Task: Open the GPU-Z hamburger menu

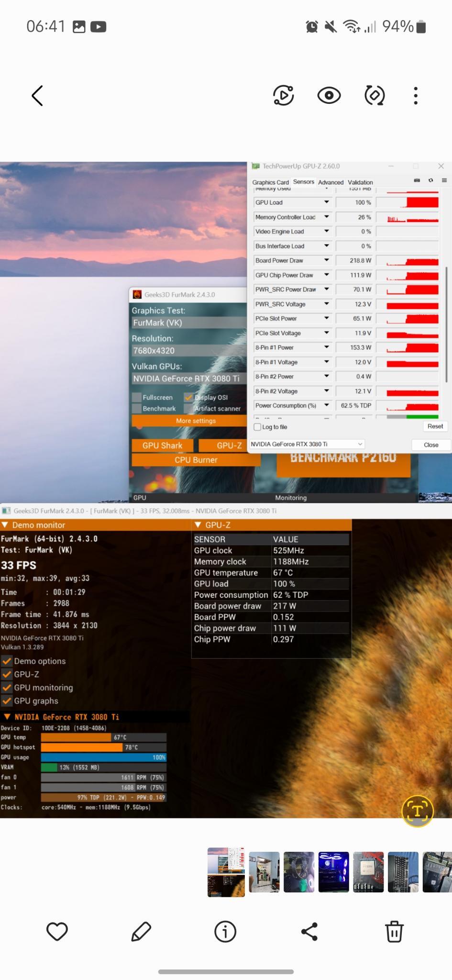Action: (444, 180)
